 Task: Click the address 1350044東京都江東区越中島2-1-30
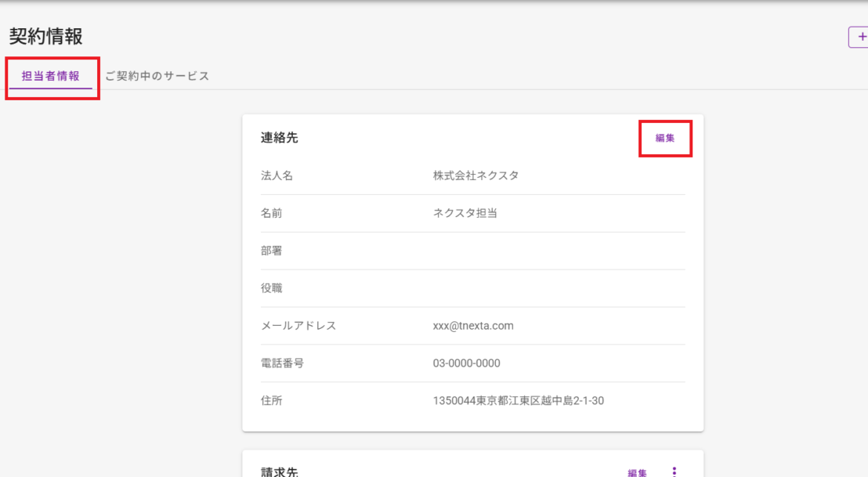[518, 401]
